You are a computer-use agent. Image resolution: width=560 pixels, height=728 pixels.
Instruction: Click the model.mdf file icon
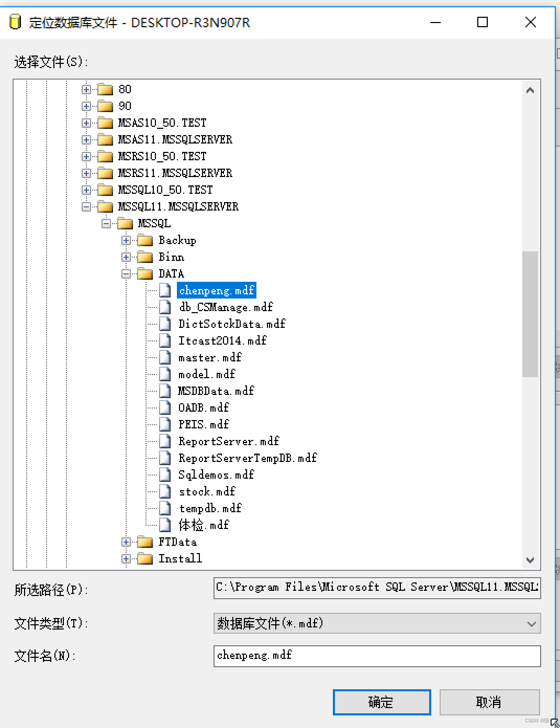165,374
